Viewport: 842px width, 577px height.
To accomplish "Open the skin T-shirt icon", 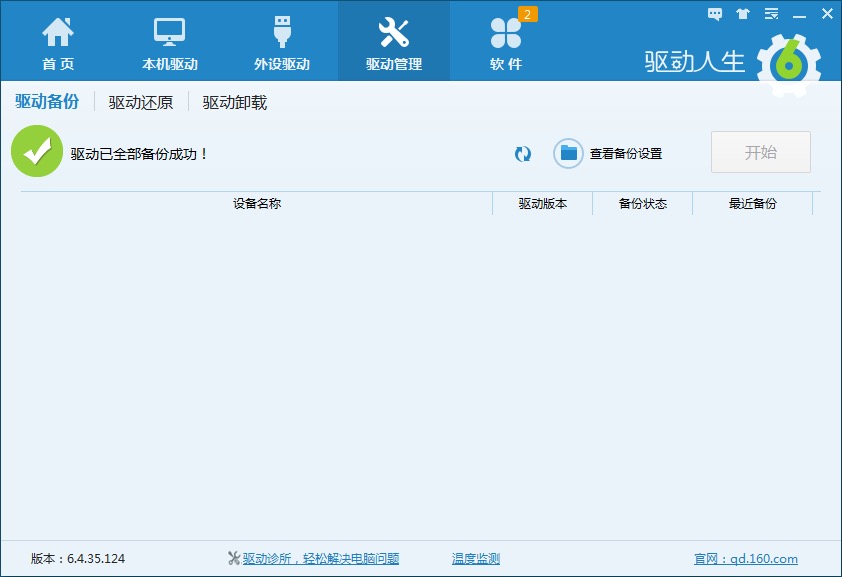I will pos(743,14).
